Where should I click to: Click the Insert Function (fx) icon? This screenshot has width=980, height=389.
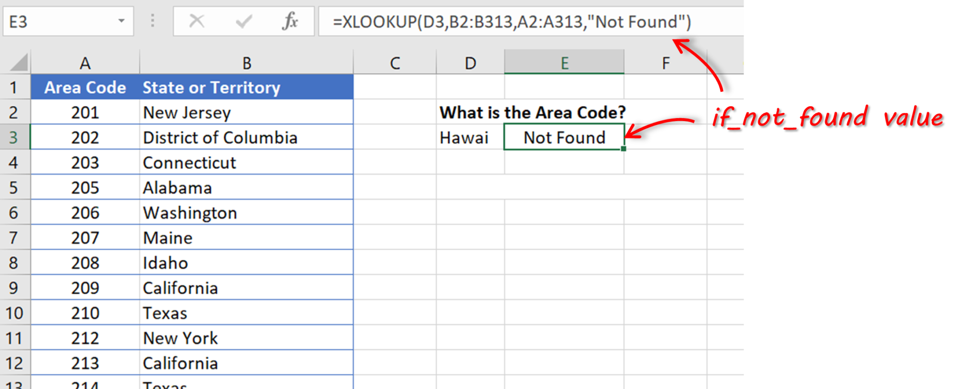point(290,21)
